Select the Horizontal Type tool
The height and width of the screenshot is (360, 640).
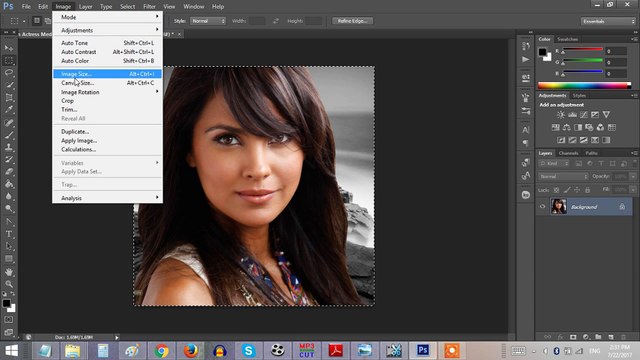[x=9, y=234]
